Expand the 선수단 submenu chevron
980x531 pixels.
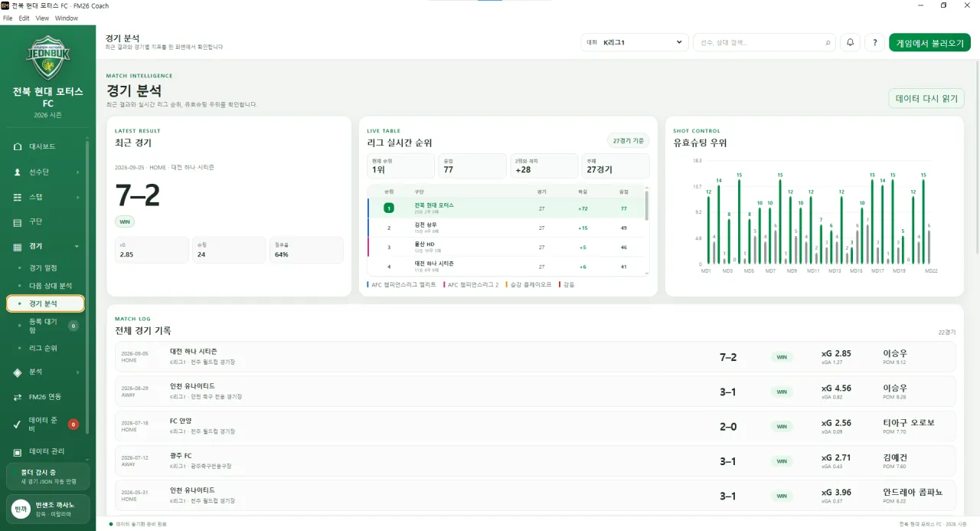click(x=78, y=172)
